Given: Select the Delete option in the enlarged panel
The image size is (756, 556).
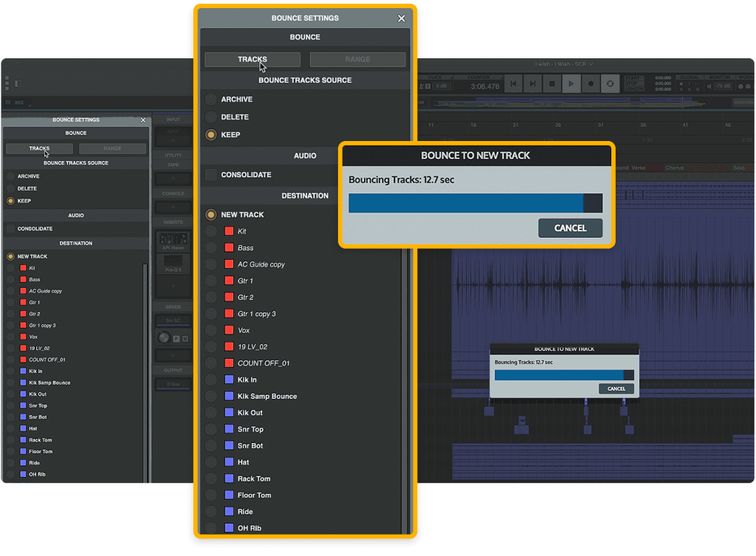Looking at the screenshot, I should tap(211, 117).
